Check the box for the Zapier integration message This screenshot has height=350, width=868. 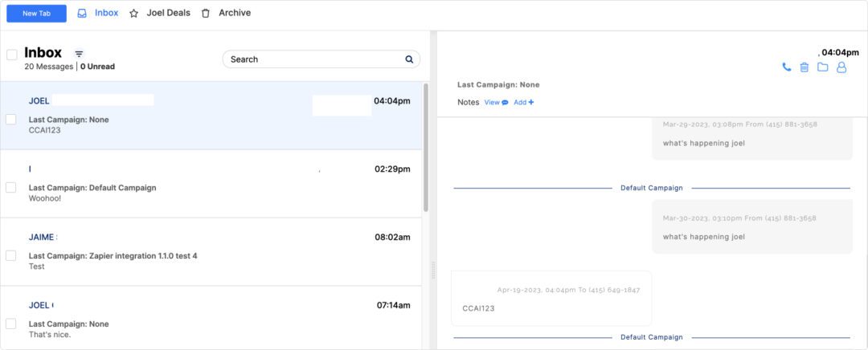pyautogui.click(x=11, y=255)
